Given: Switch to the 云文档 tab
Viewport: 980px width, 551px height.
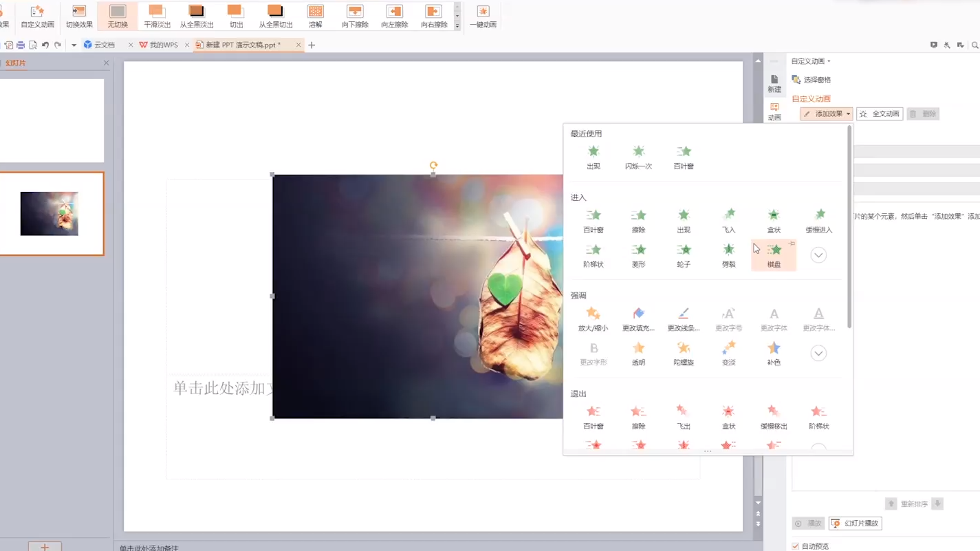Looking at the screenshot, I should 104,45.
